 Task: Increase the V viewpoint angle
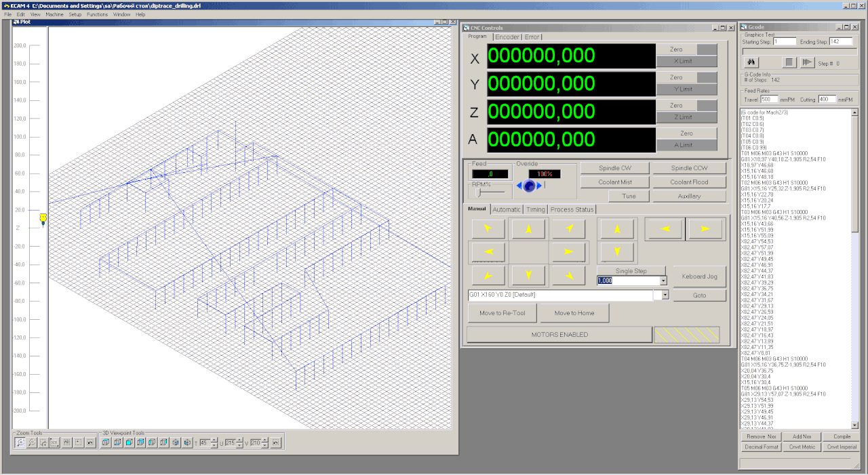pyautogui.click(x=264, y=440)
